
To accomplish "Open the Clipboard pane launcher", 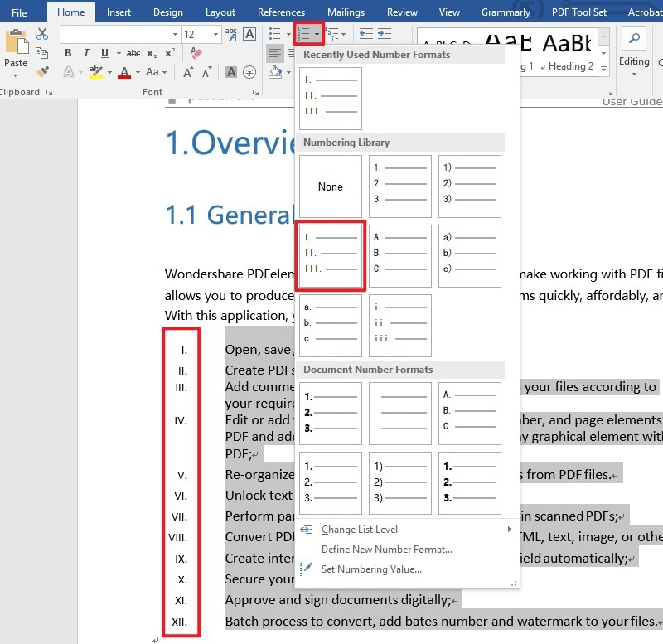I will click(x=50, y=92).
